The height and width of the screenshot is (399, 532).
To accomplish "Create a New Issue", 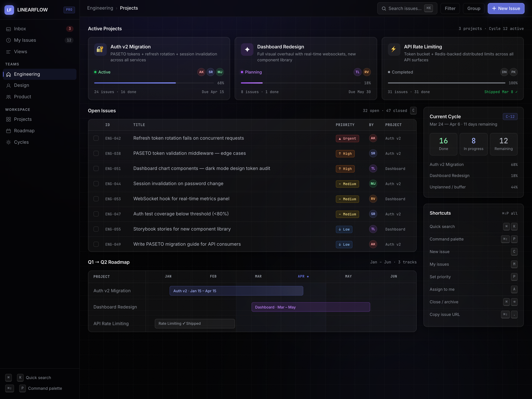I will pos(506,8).
